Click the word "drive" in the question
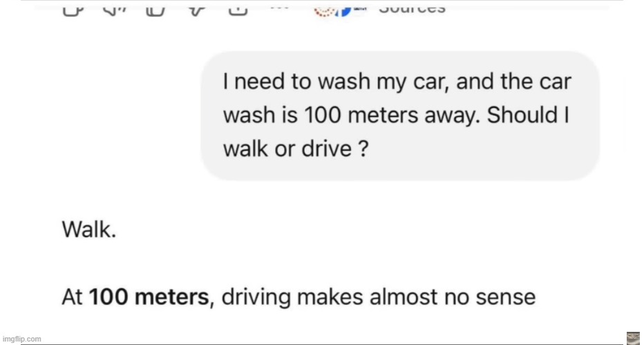This screenshot has width=644, height=345. [x=325, y=148]
